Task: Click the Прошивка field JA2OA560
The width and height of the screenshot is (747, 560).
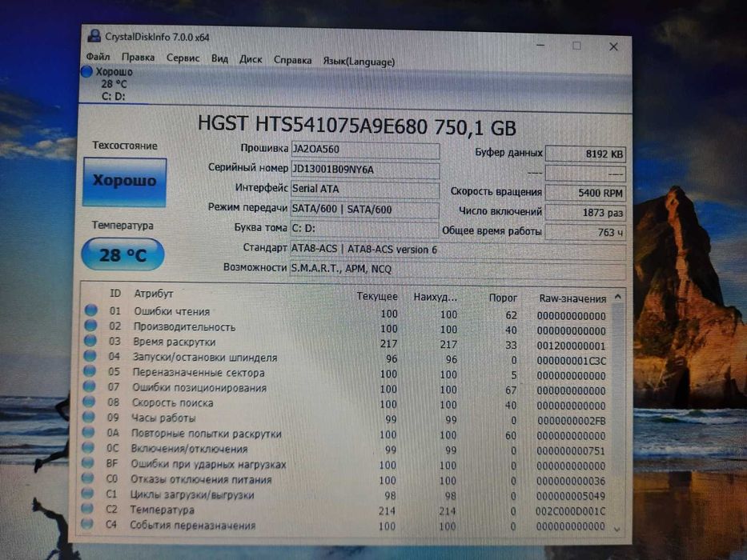Action: (365, 150)
